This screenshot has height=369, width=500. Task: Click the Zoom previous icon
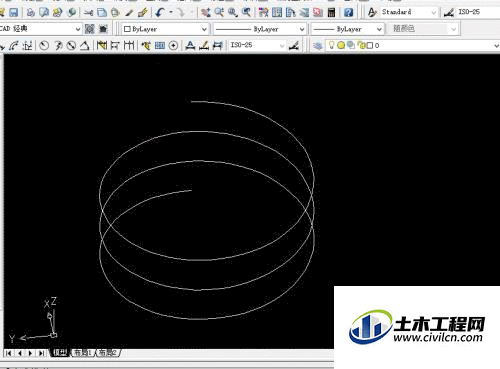coord(246,13)
